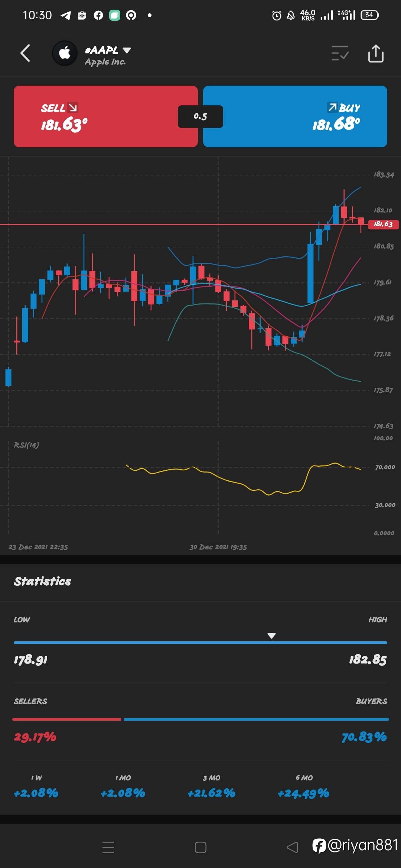Click the BUYERS label
This screenshot has width=401, height=868.
tap(371, 701)
